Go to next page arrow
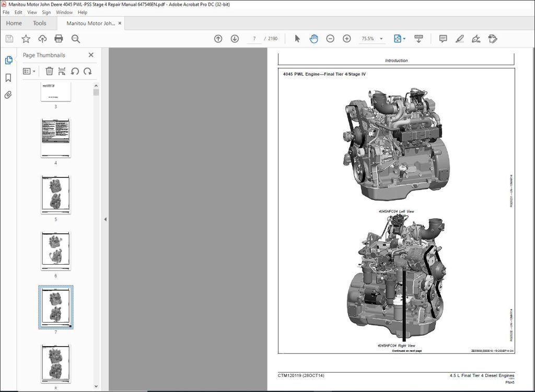Screen dimensions: 535x392 click(x=235, y=39)
